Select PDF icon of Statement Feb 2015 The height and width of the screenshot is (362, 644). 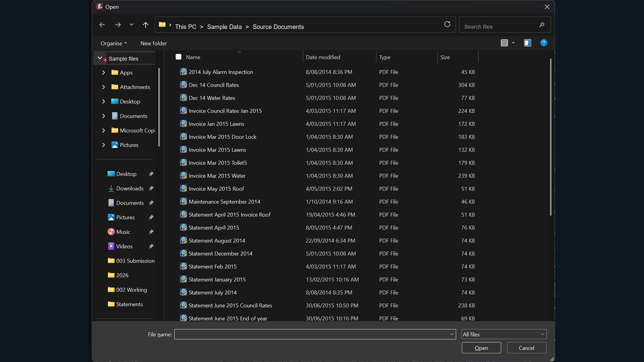(183, 266)
